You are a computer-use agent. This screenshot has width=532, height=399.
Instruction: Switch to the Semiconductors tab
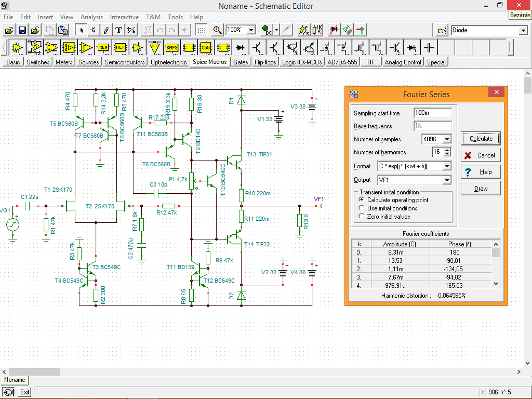coord(125,62)
